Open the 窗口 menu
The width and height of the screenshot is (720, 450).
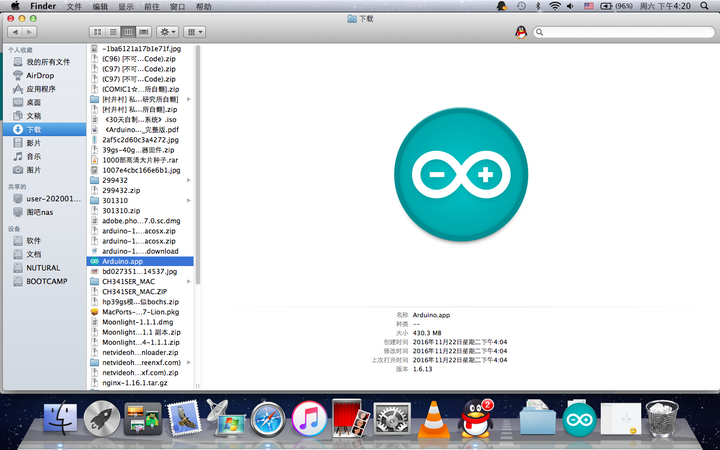(177, 6)
